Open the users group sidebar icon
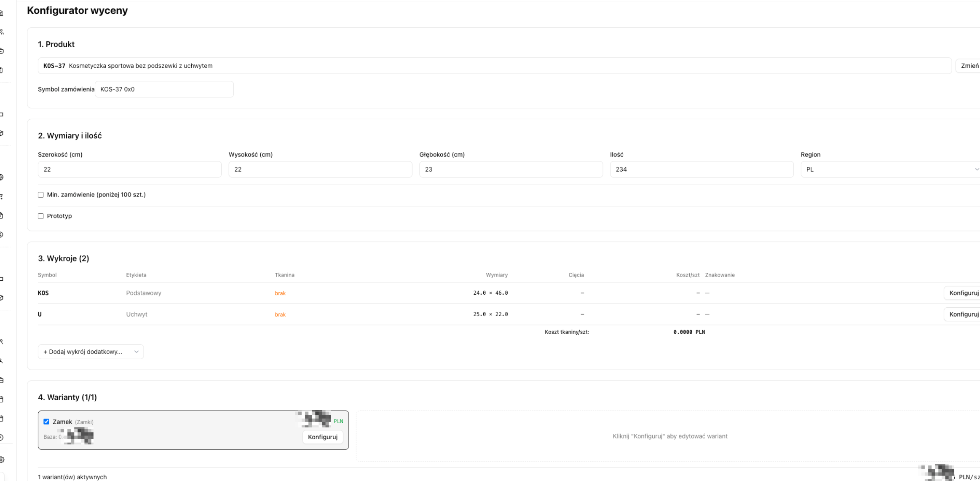Image resolution: width=980 pixels, height=481 pixels. click(x=2, y=32)
